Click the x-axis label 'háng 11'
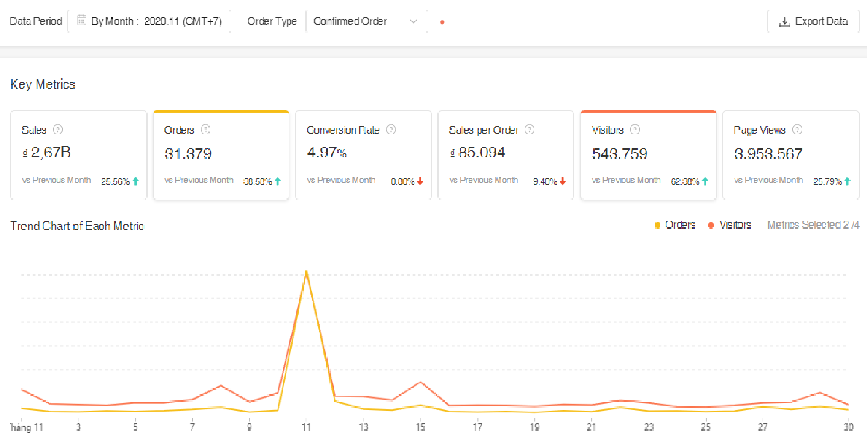 pyautogui.click(x=27, y=427)
